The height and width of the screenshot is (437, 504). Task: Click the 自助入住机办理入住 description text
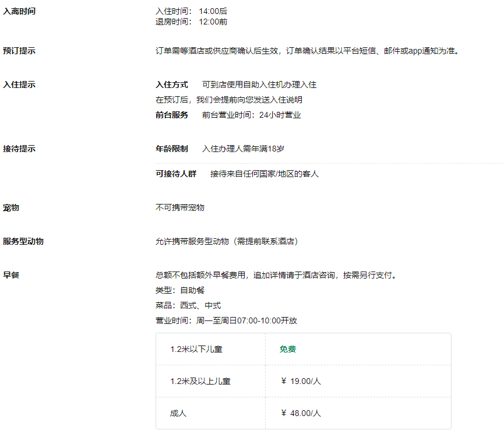259,84
